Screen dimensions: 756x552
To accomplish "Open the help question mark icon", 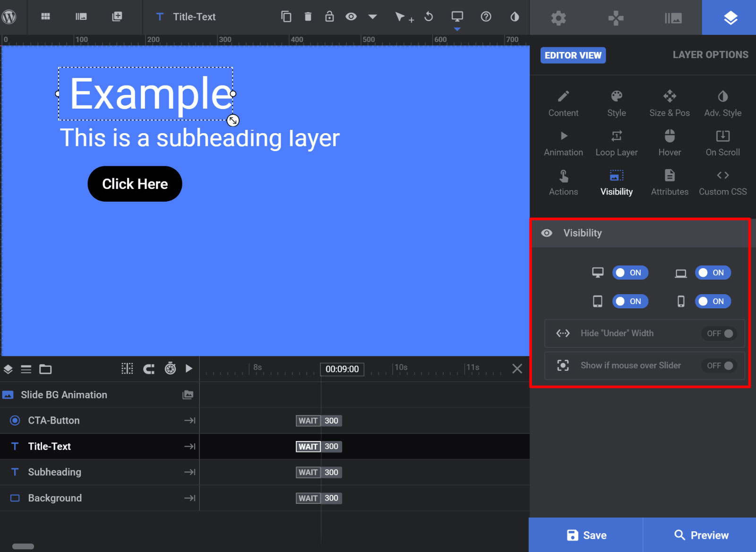I will (x=486, y=17).
